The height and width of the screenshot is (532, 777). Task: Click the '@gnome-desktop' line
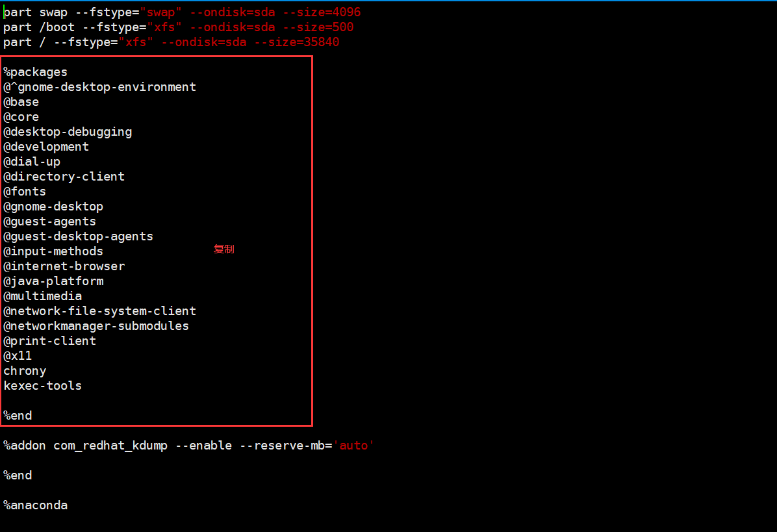click(53, 207)
